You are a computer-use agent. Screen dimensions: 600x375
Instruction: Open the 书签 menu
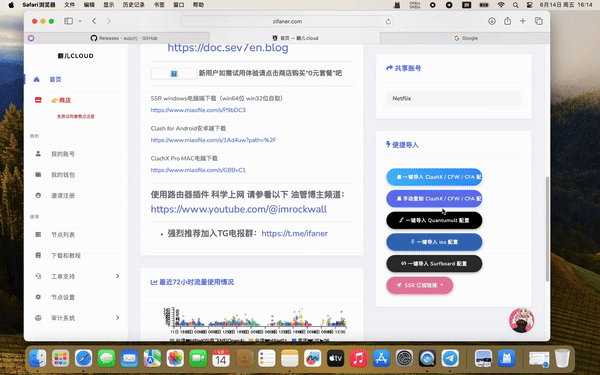[159, 5]
